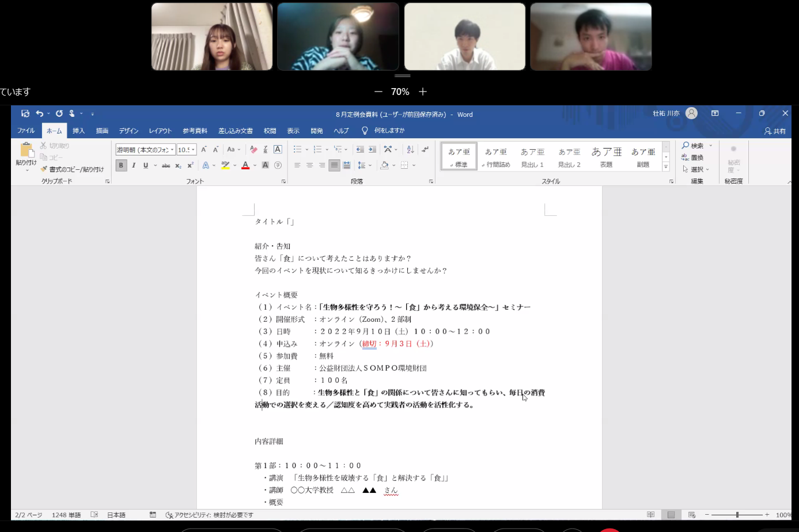This screenshot has width=799, height=532.
Task: Click the Cut (切り取り) button
Action: [x=55, y=146]
